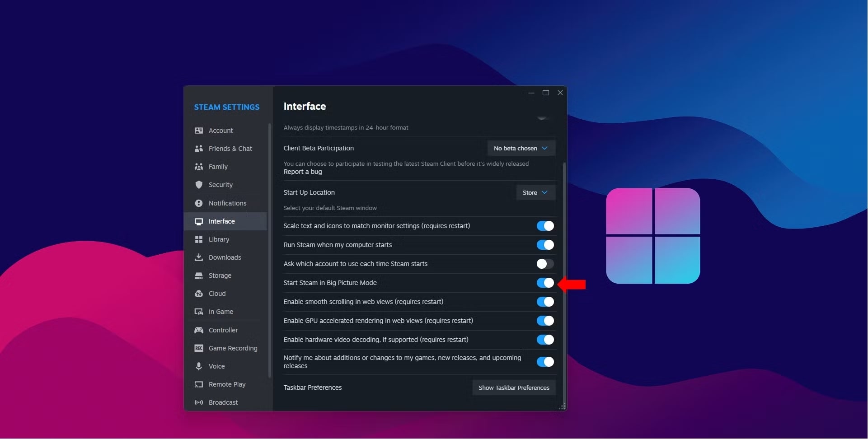Click the Taskbar Preferences label

(313, 388)
